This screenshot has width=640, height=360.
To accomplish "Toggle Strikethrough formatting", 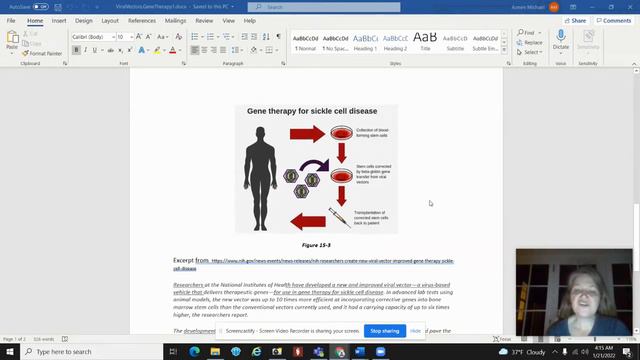I will (x=111, y=50).
